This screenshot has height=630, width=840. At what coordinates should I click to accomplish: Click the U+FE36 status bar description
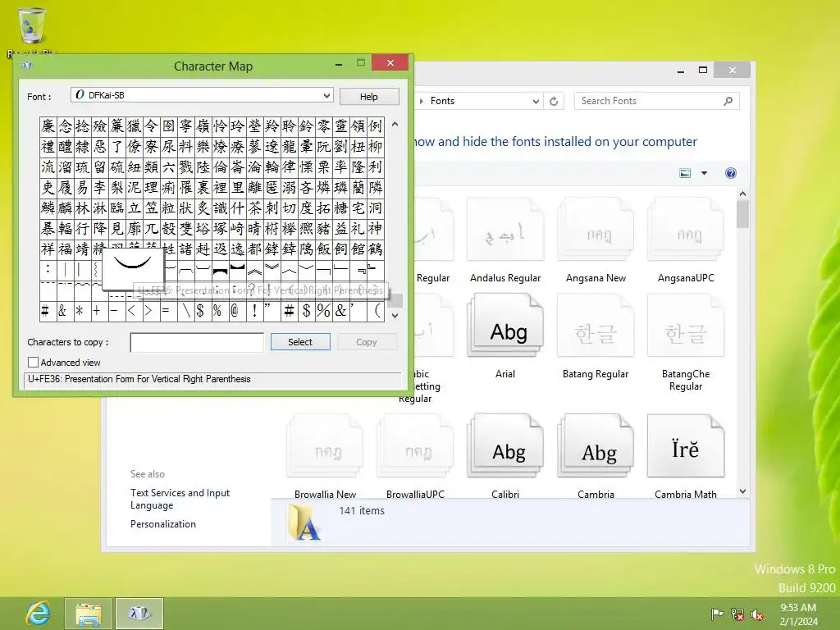(139, 379)
